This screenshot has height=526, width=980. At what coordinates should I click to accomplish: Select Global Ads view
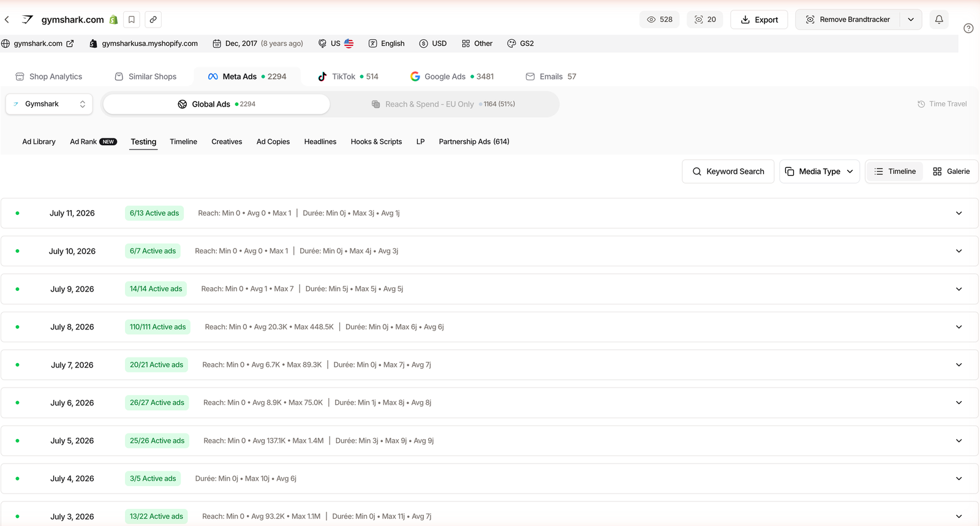tap(217, 104)
